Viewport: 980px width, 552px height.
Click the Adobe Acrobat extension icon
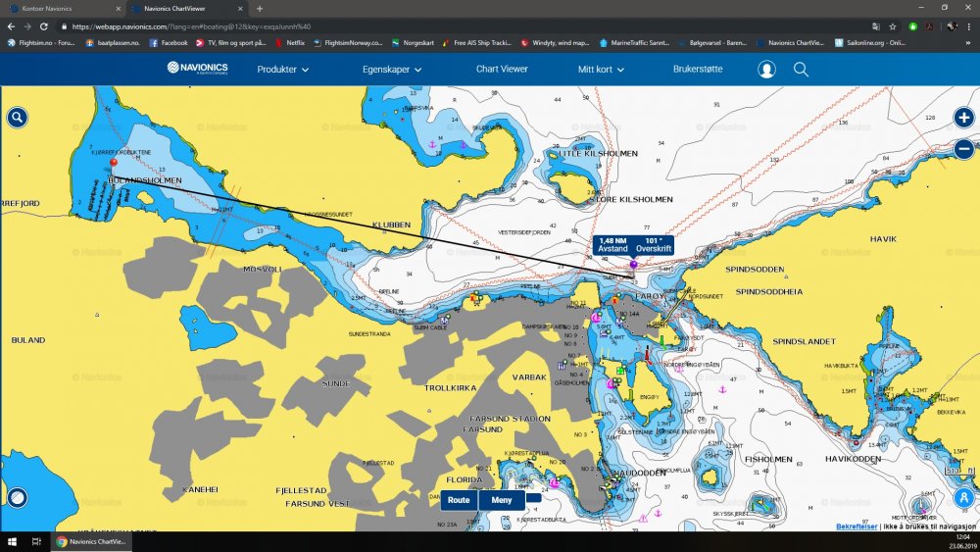click(929, 26)
